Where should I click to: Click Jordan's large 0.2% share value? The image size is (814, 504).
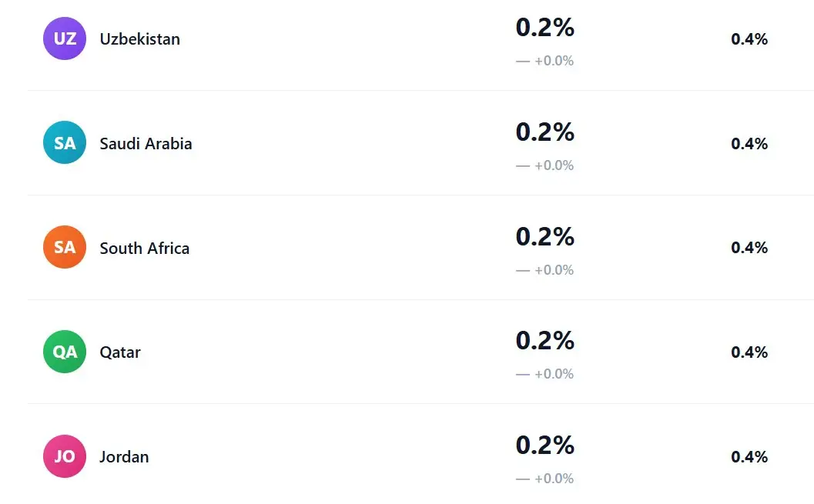point(545,446)
